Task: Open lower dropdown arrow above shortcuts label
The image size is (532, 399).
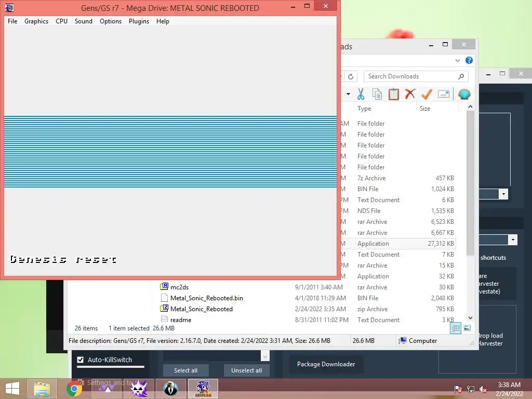Action: click(x=513, y=240)
